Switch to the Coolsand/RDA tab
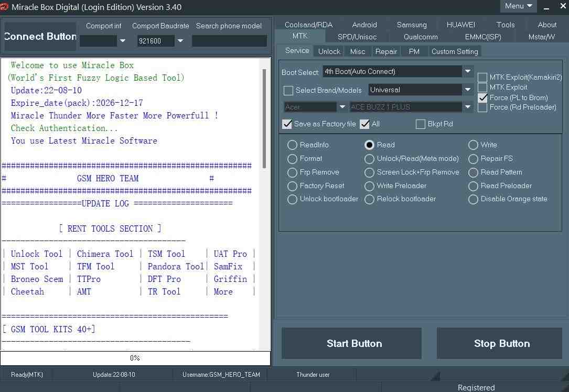This screenshot has height=392, width=569. click(x=308, y=25)
